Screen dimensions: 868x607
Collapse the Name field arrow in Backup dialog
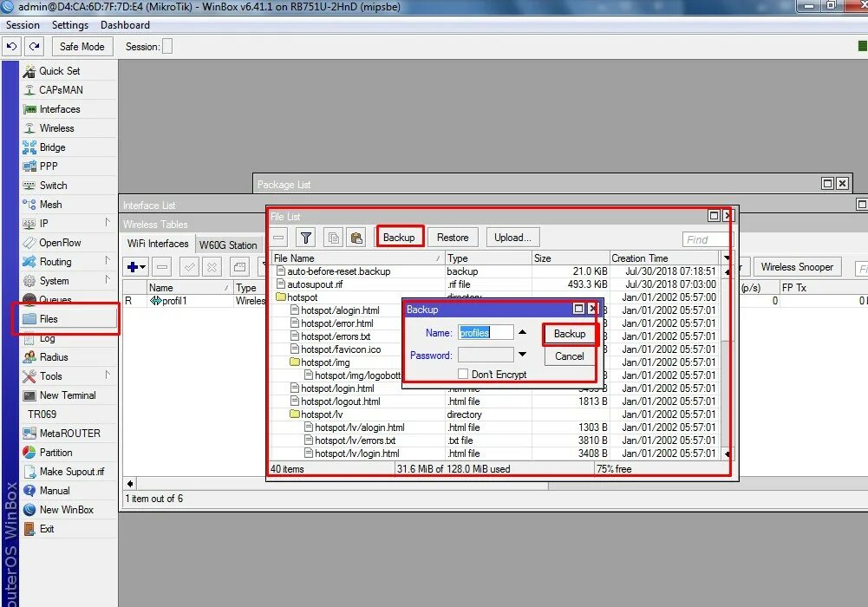pos(522,332)
